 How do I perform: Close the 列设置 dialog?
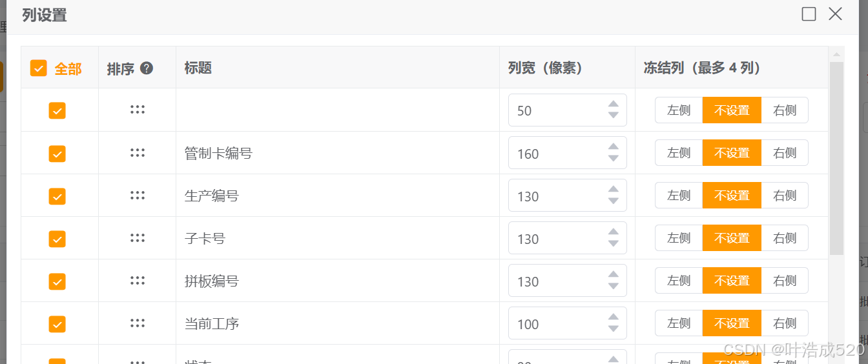[835, 14]
